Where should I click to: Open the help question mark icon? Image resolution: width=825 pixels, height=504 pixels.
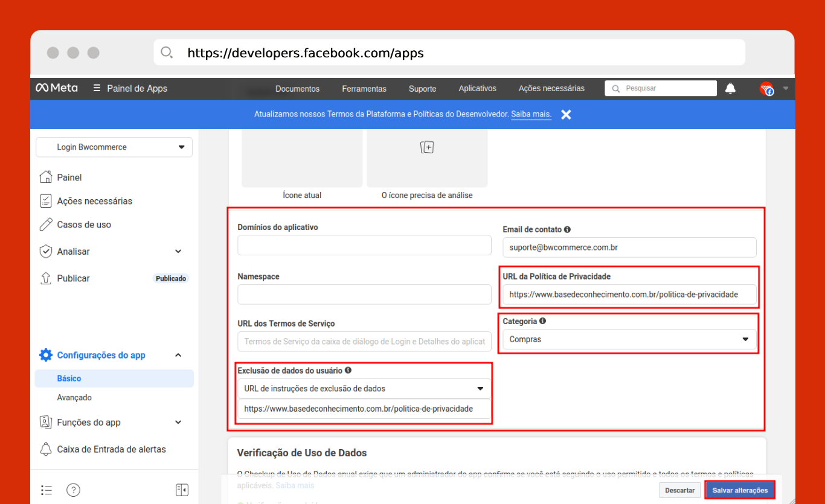tap(73, 490)
